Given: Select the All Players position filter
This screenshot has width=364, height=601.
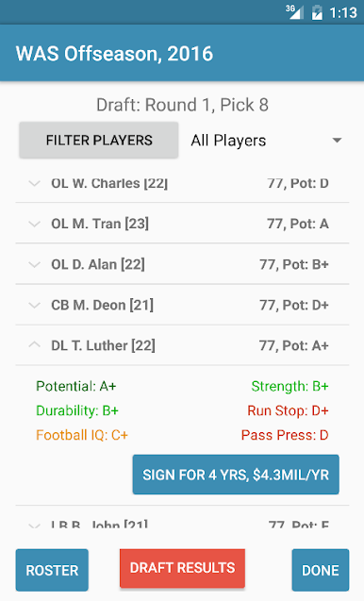Looking at the screenshot, I should pos(267,141).
